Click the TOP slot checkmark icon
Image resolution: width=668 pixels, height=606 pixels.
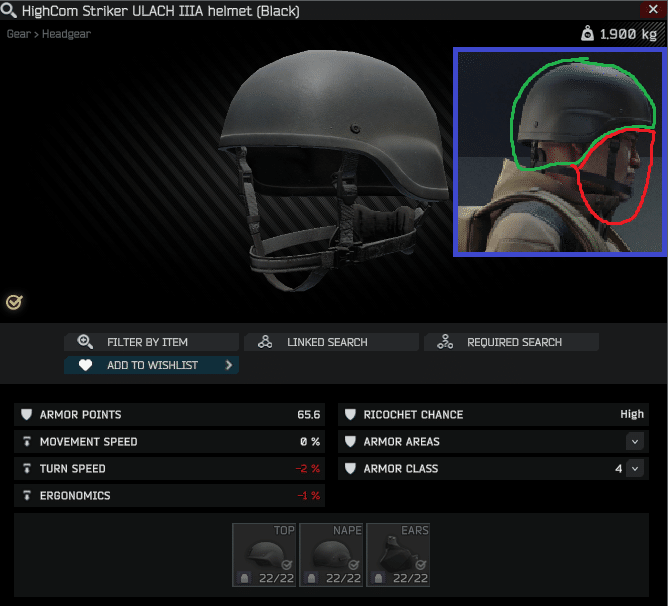tap(287, 565)
